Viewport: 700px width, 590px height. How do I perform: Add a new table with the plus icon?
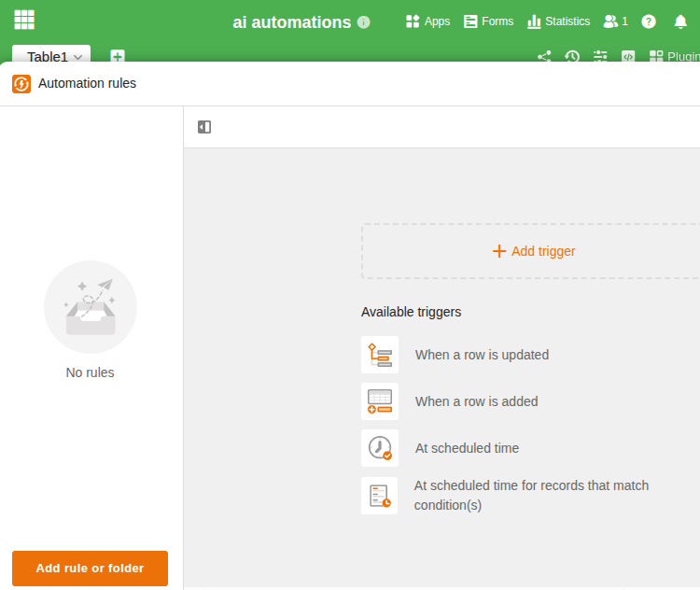pos(118,57)
